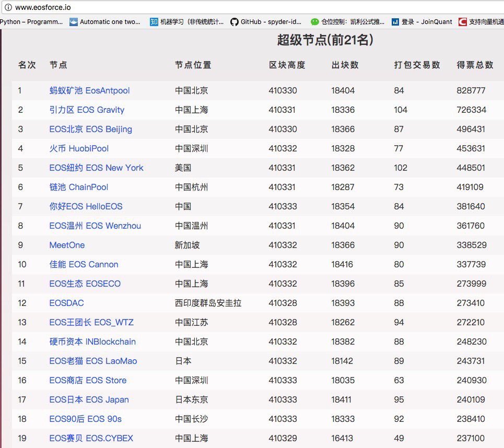Viewport: 504px width, 448px height.
Task: Select transaction count 102 in EOS New York row
Action: [401, 168]
